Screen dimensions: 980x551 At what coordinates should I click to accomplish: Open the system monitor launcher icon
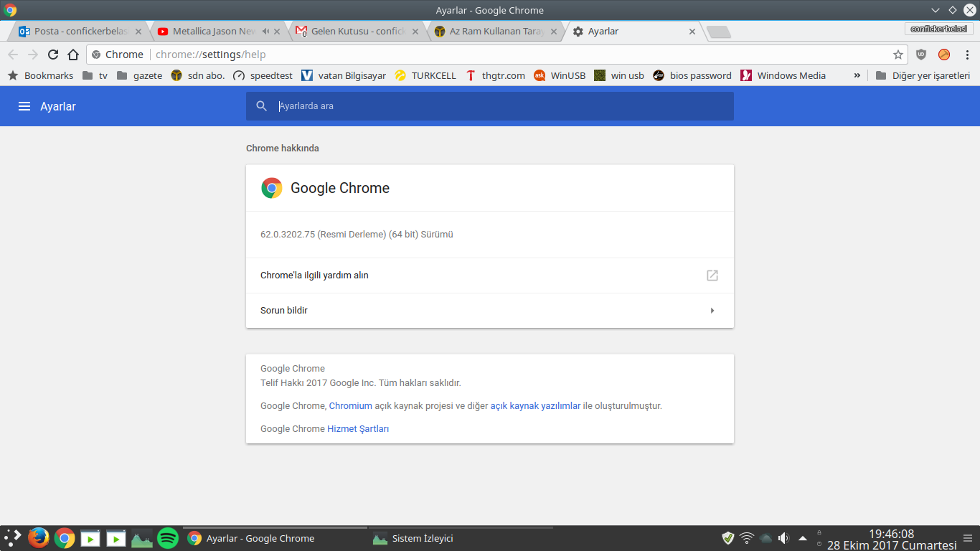coord(142,538)
